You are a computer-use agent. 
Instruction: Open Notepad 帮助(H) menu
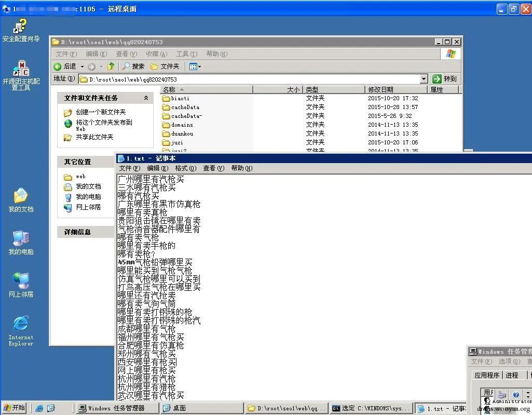click(x=241, y=168)
